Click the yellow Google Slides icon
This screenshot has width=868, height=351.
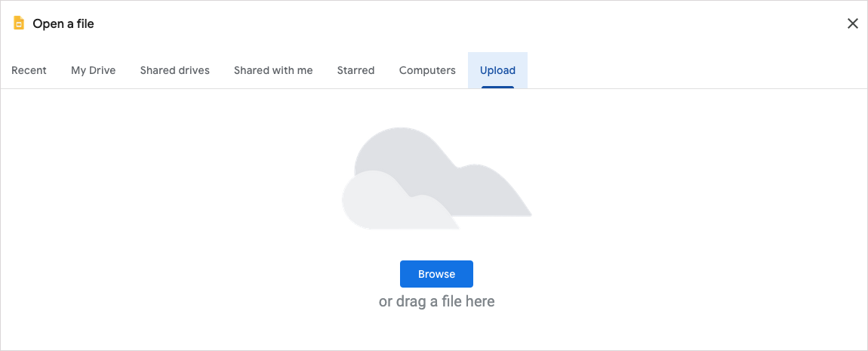tap(20, 23)
